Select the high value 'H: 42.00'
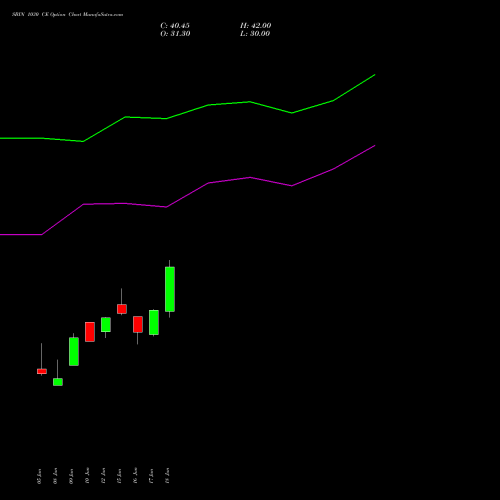 click(255, 26)
